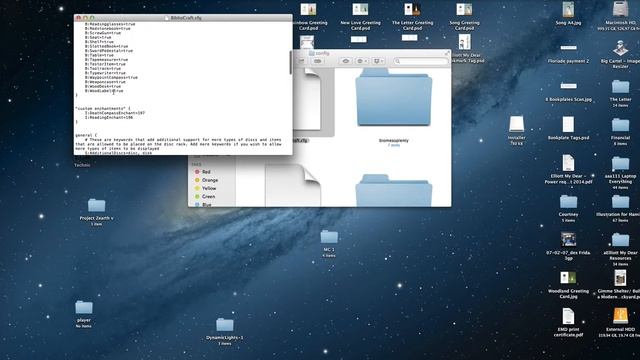Open the 07-02-07_dex Frida 3gp video file
The image size is (640, 360).
568,240
